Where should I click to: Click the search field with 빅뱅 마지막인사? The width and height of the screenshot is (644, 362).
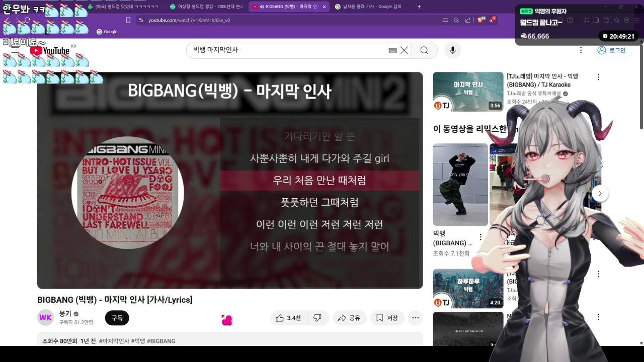[x=287, y=50]
